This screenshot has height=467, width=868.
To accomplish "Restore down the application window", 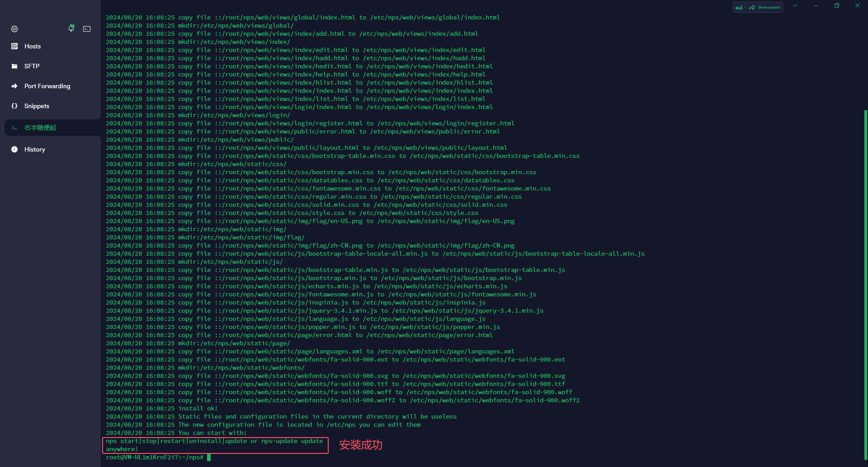I will [x=836, y=6].
